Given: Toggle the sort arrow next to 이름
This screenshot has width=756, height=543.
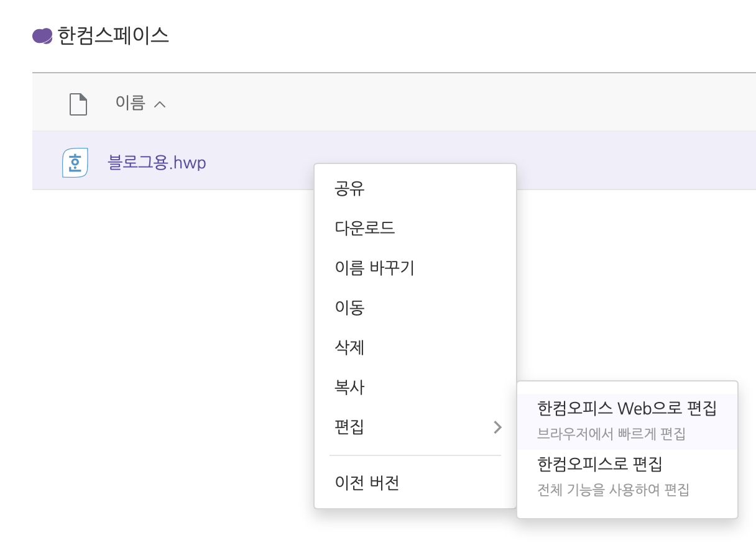Looking at the screenshot, I should 160,104.
